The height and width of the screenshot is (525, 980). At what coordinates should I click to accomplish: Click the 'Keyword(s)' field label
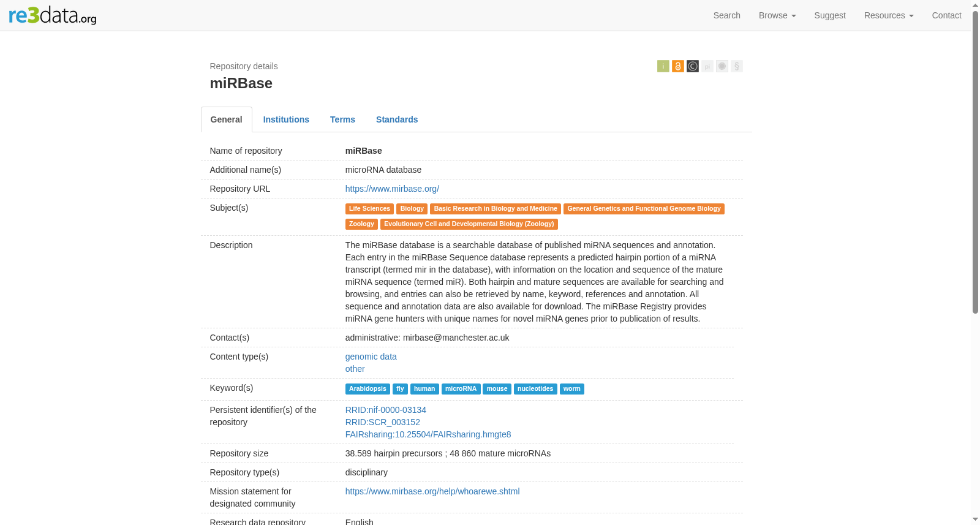(232, 388)
